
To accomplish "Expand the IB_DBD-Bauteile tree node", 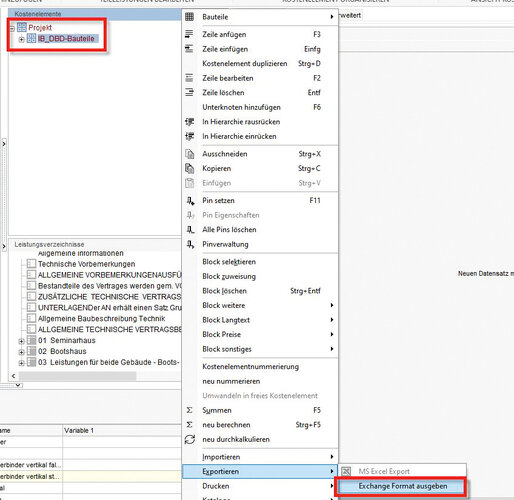I will click(x=21, y=39).
